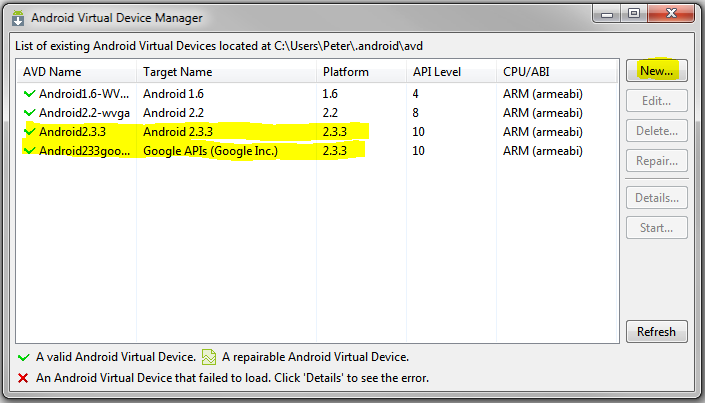Select the Android2.2-wvga AVD row

(317, 112)
